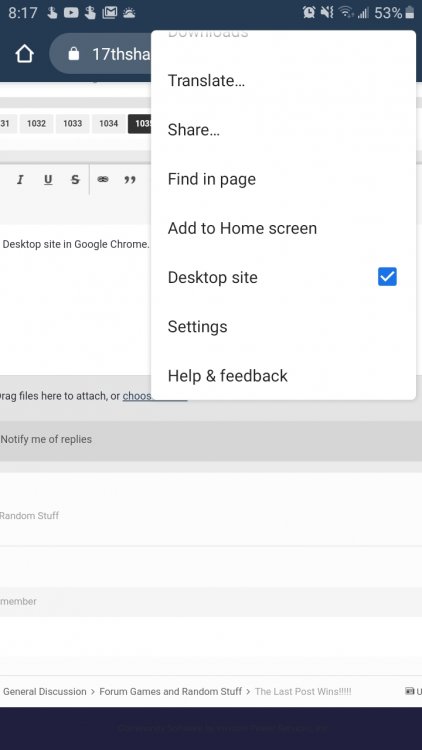The height and width of the screenshot is (750, 422).
Task: Click the choose files link
Action: 138,396
